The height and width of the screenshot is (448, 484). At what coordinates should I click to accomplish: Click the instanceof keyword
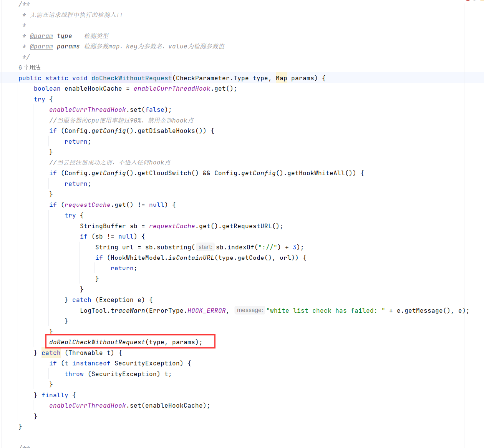91,363
